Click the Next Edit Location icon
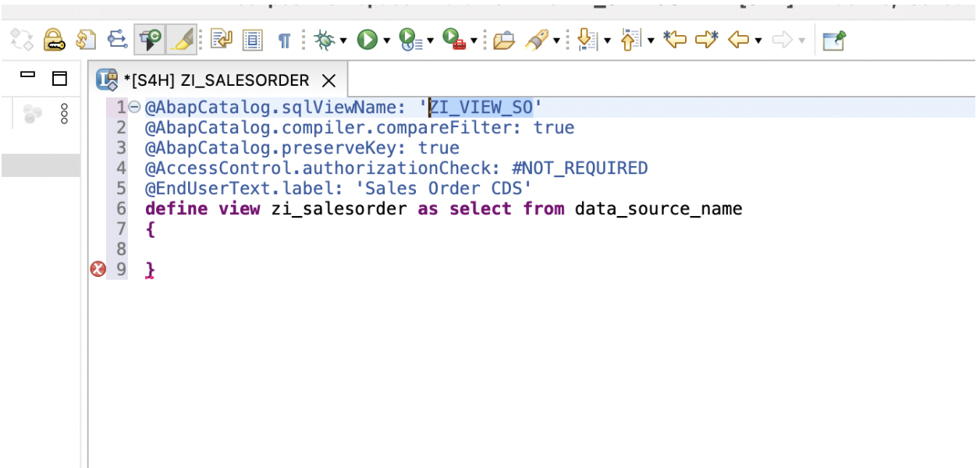Viewport: 980px width, 468px height. click(x=706, y=40)
